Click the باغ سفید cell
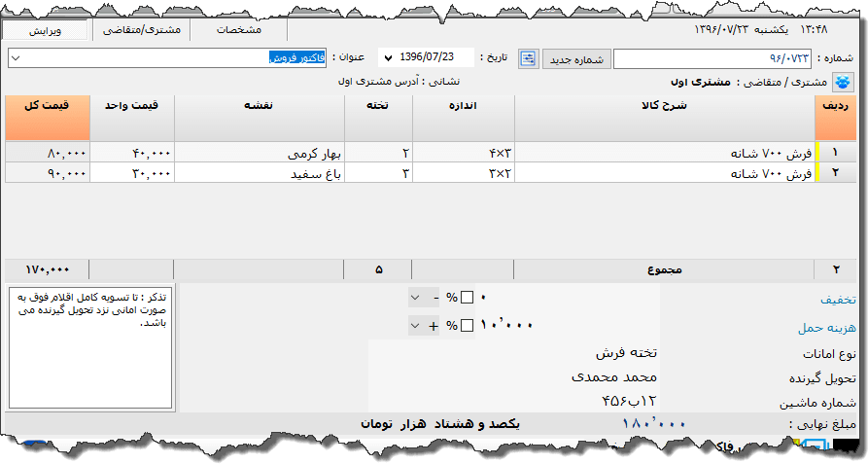 pyautogui.click(x=260, y=173)
